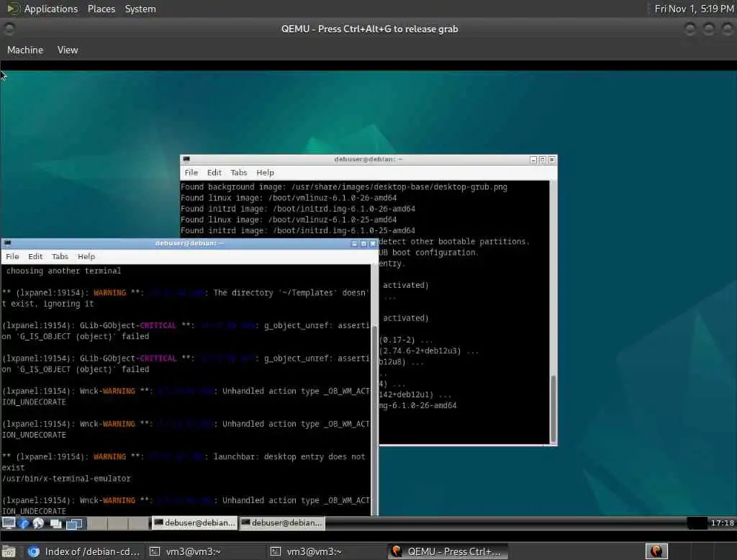
Task: Open the QEMU Machine menu
Action: point(25,50)
